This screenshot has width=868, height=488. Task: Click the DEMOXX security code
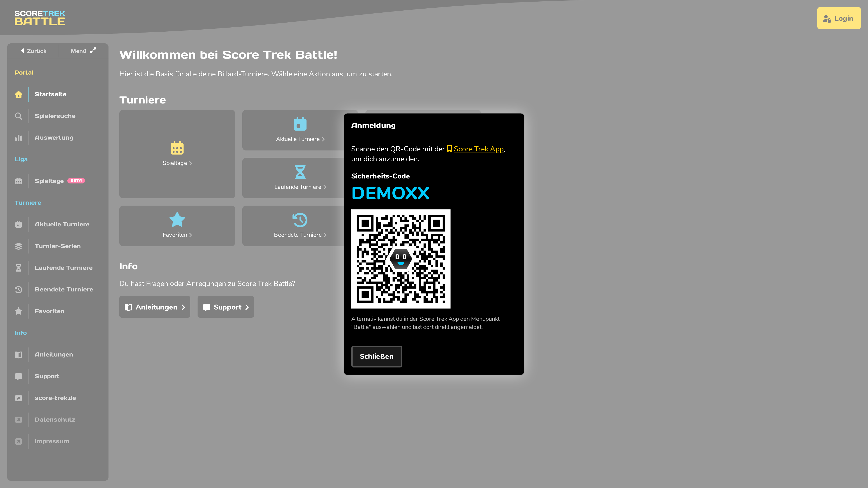(390, 193)
